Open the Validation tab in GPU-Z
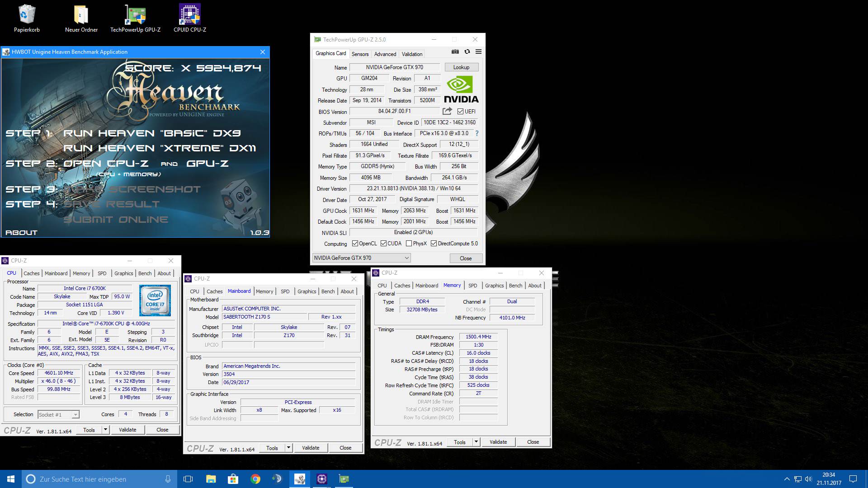This screenshot has height=488, width=868. click(x=412, y=54)
